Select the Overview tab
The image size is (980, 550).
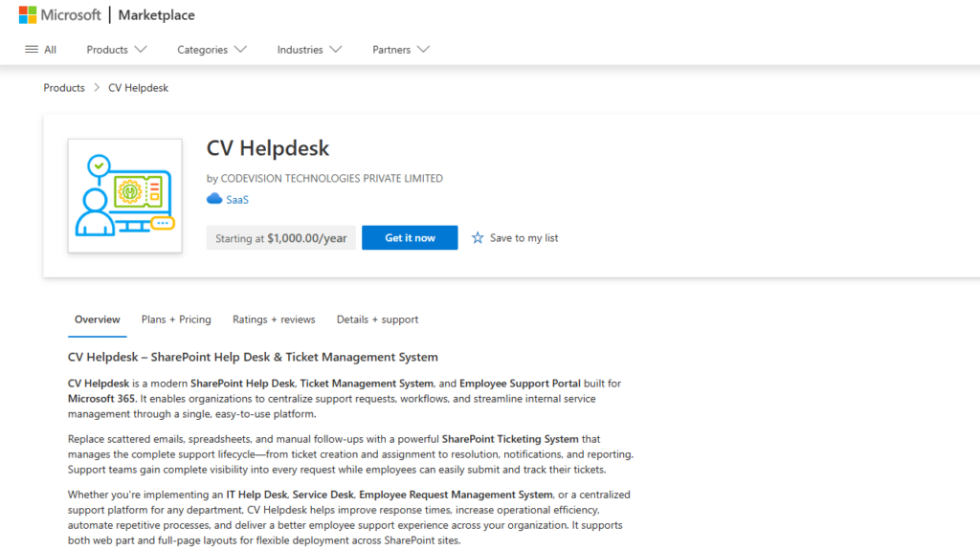coord(97,319)
